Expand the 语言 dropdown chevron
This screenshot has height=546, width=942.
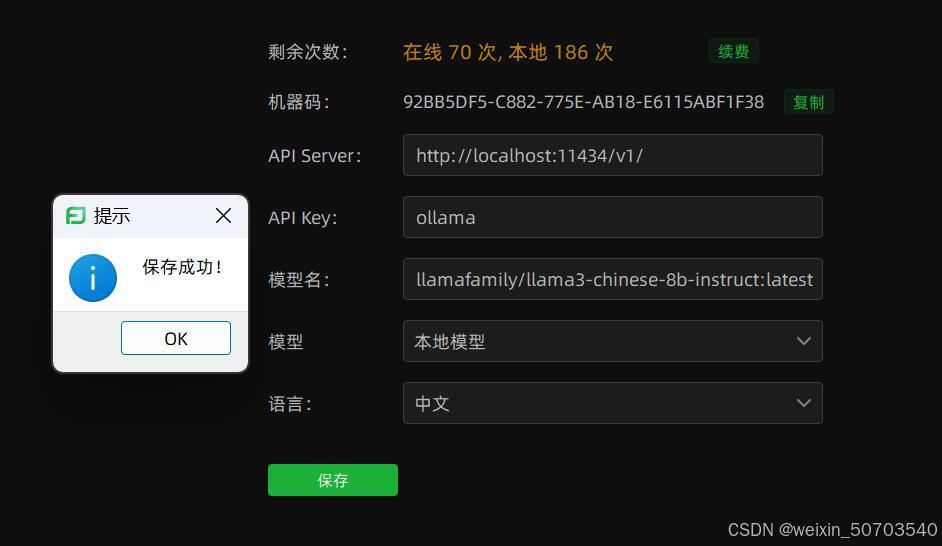804,403
